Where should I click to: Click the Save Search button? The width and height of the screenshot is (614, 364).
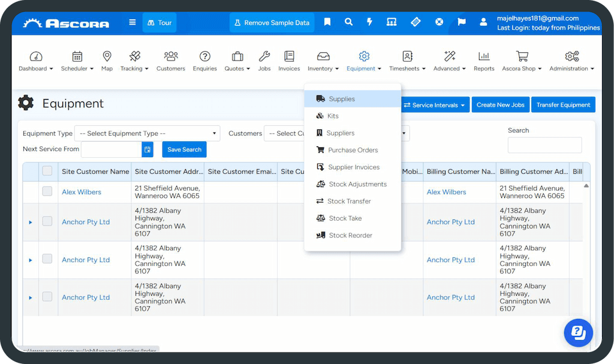pos(184,150)
